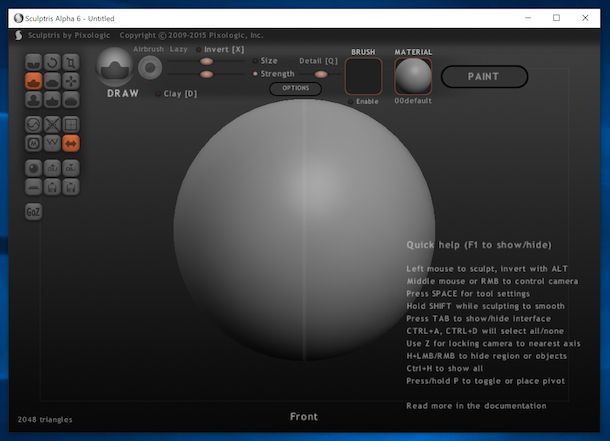Click the large Draw brush preview sphere
Image resolution: width=610 pixels, height=441 pixels.
[115, 67]
